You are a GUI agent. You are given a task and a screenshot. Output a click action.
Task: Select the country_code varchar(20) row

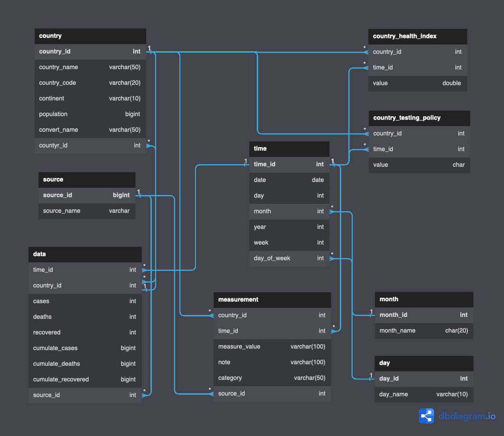click(x=90, y=83)
